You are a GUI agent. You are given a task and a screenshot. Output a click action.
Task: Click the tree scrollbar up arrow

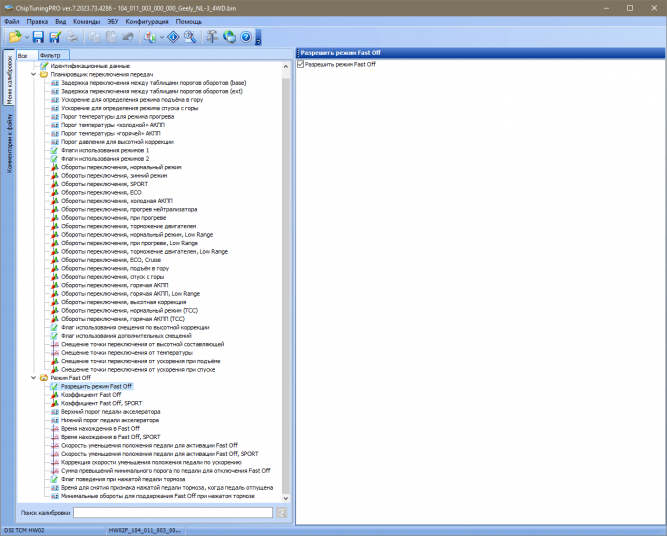(x=286, y=67)
